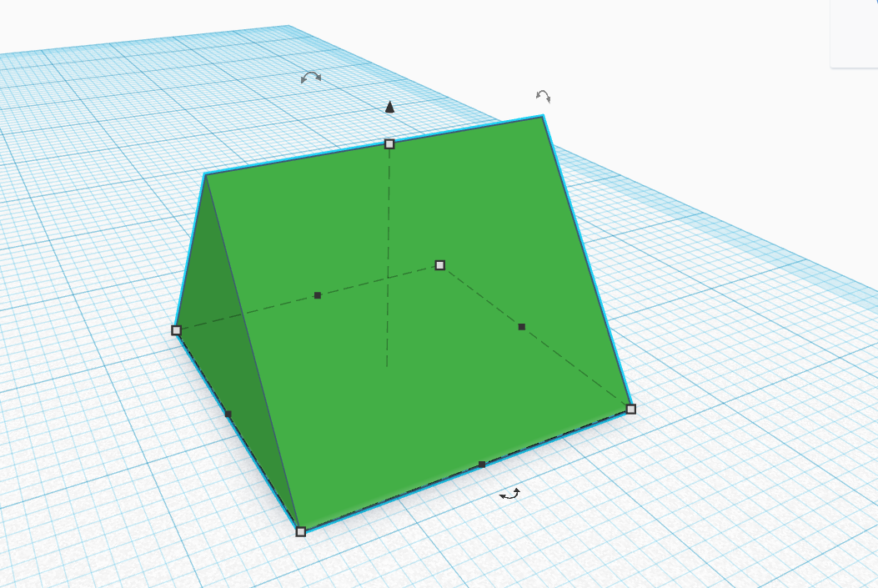
Task: Click the black midpoint handle on the left bottom edge
Action: [x=228, y=414]
